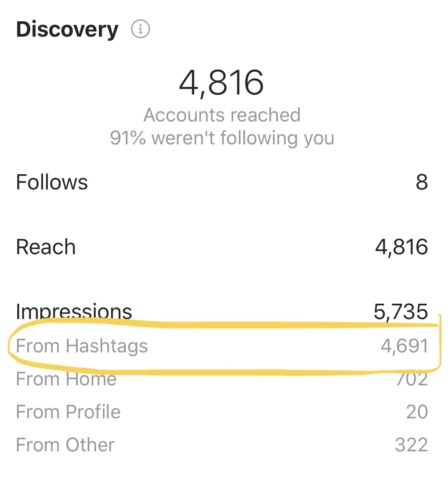This screenshot has width=448, height=496.
Task: Tap the 4,691 hashtag impressions value
Action: point(404,346)
